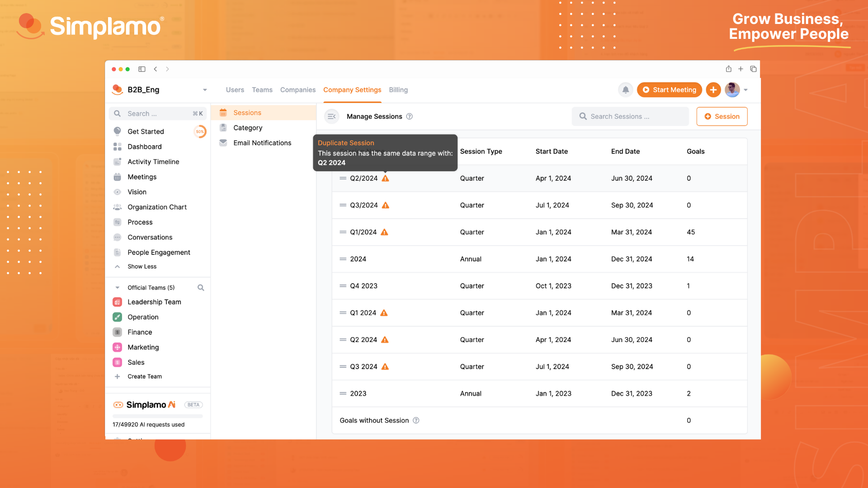This screenshot has height=488, width=868.
Task: Open the user avatar profile
Action: click(732, 90)
